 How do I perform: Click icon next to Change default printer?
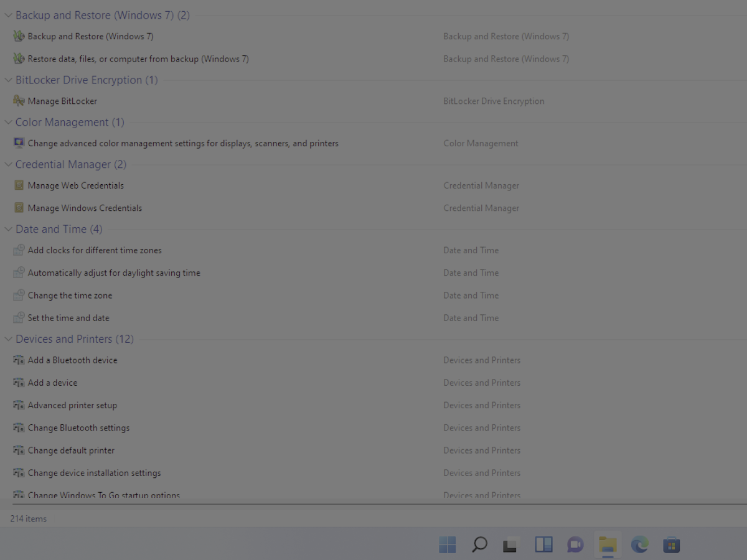tap(19, 450)
